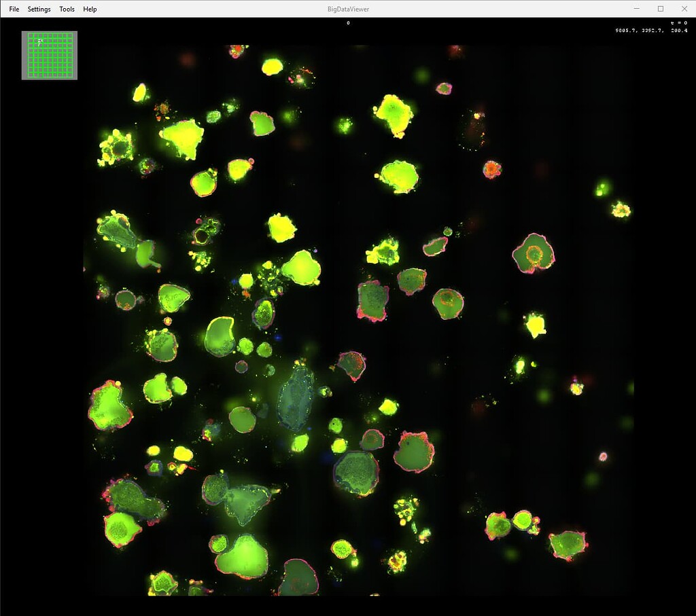Viewport: 696px width, 616px height.
Task: Minimize the BigDataViewer window
Action: click(x=636, y=9)
